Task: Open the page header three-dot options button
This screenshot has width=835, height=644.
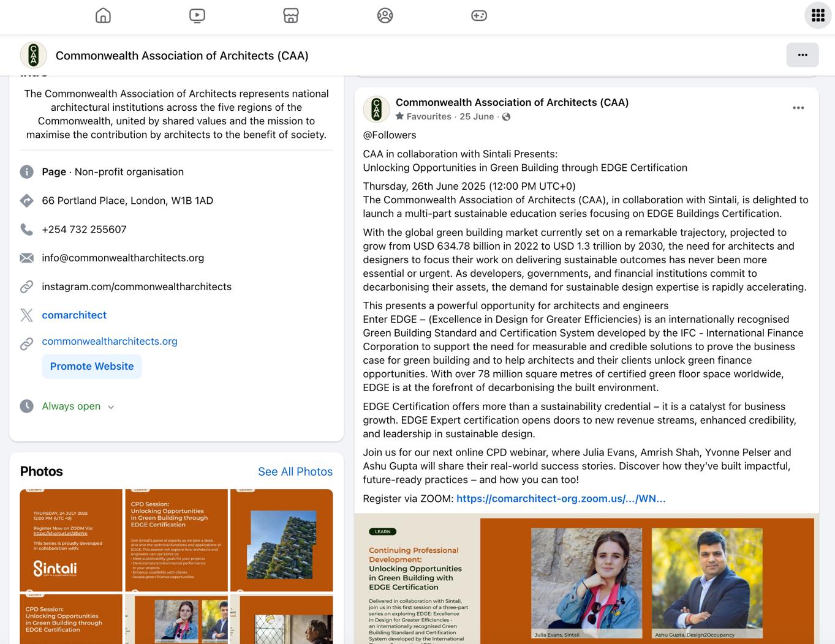Action: (803, 55)
